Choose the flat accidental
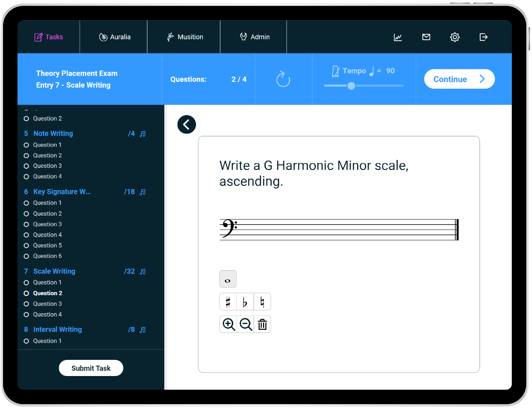This screenshot has height=409, width=532. coord(245,302)
